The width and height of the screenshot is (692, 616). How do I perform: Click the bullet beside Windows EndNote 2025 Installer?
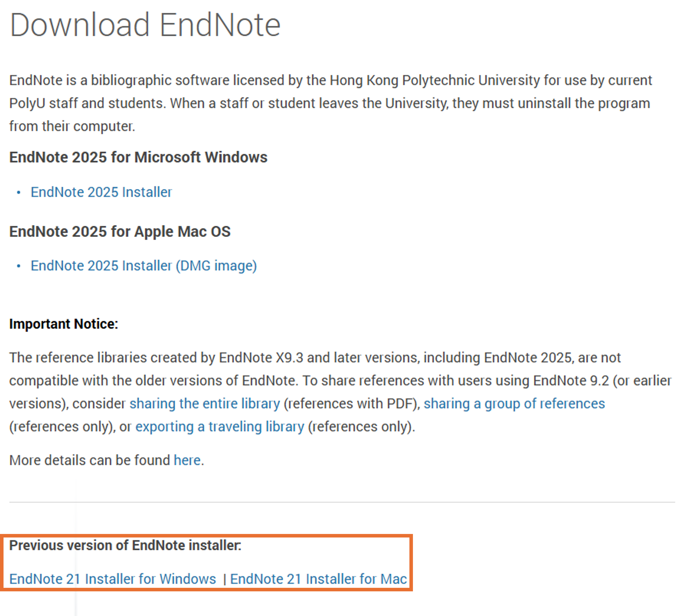(19, 192)
